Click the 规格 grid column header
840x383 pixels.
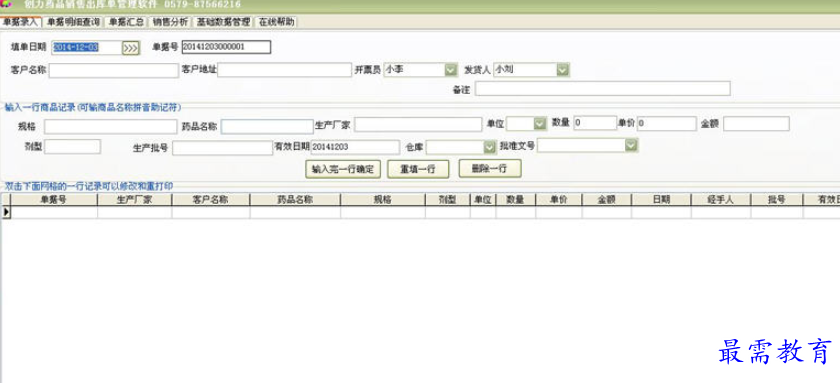tap(383, 200)
